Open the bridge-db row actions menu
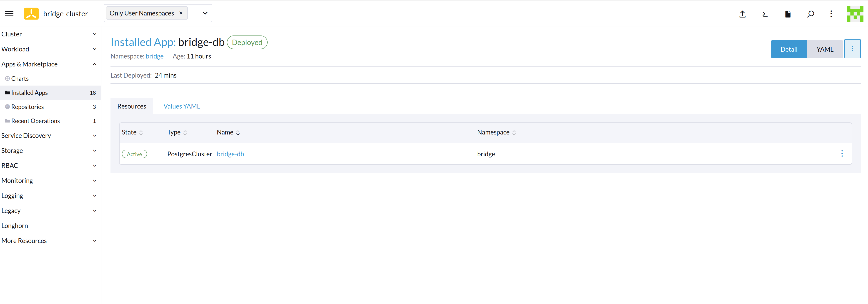868x304 pixels. coord(842,154)
